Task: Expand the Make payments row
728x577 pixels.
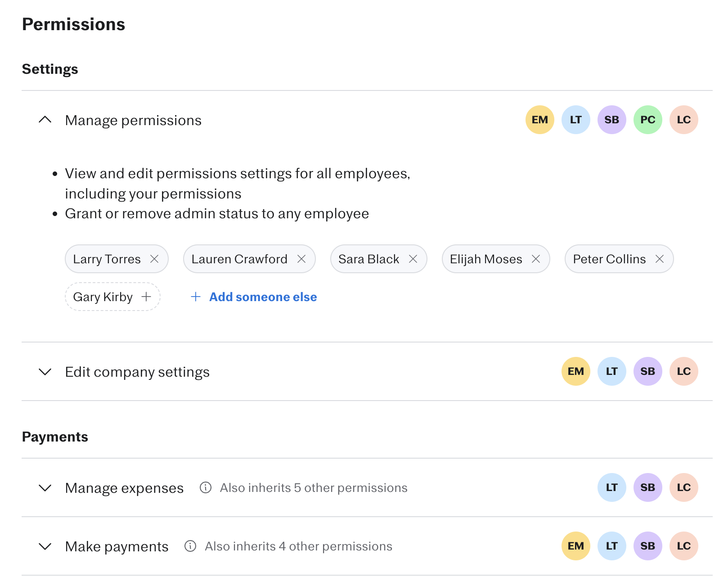Action: point(45,546)
